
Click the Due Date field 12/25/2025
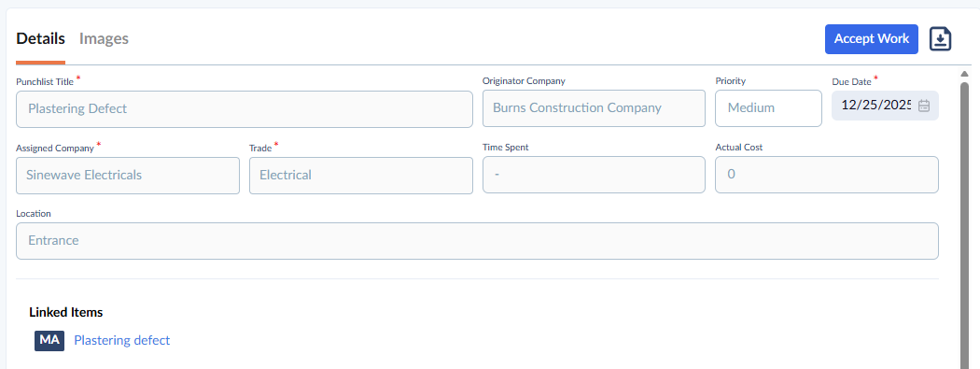coord(885,106)
